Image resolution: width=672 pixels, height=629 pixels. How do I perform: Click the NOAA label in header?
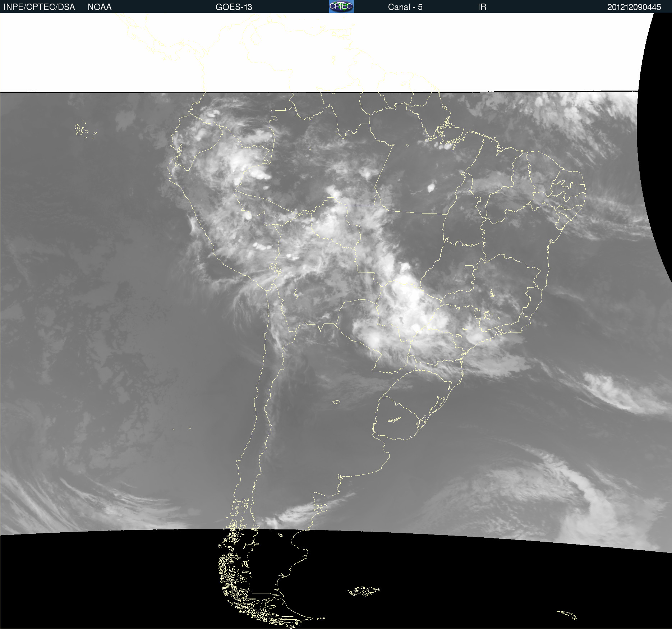(x=100, y=7)
